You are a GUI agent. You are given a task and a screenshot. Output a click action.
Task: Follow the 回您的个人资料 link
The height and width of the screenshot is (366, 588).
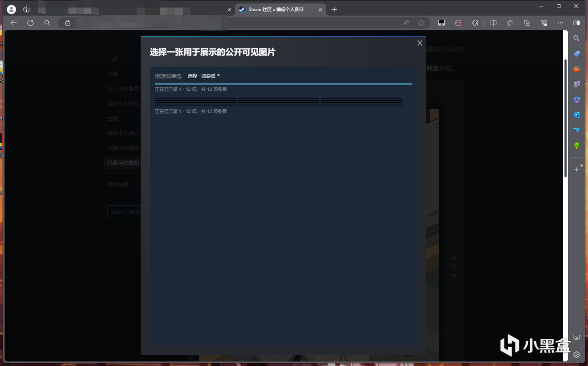[x=445, y=49]
